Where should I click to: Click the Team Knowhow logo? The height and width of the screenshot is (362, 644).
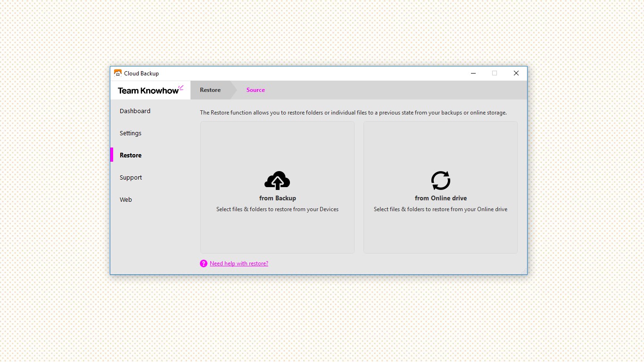click(x=150, y=90)
